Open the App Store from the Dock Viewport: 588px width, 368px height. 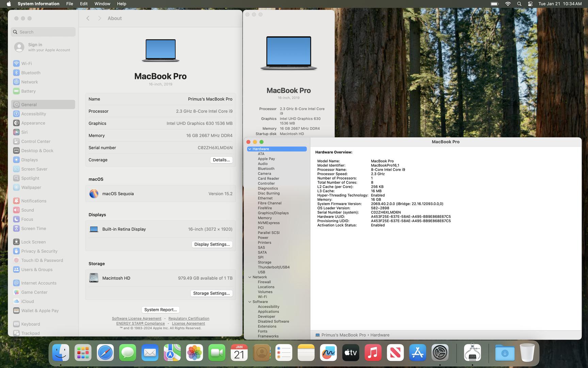418,353
